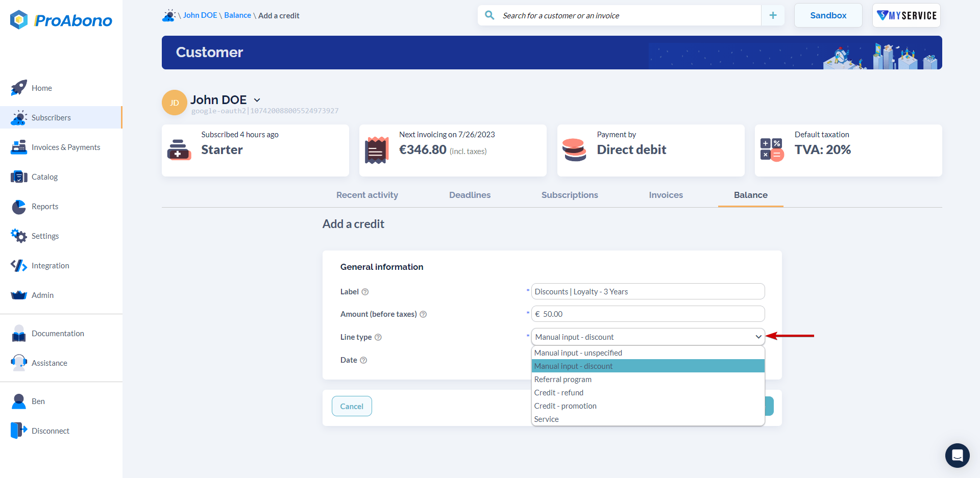Click the Disconnect door icon

point(18,430)
